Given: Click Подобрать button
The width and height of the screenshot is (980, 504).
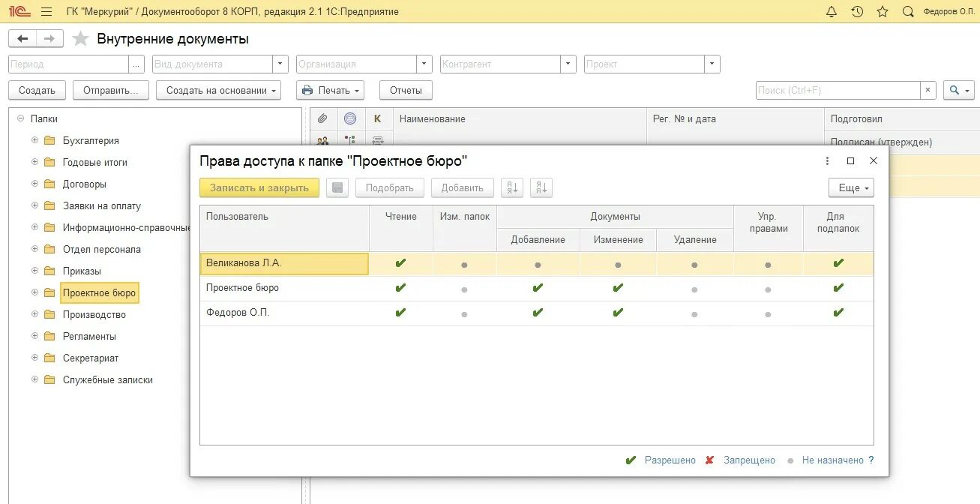Looking at the screenshot, I should 390,187.
